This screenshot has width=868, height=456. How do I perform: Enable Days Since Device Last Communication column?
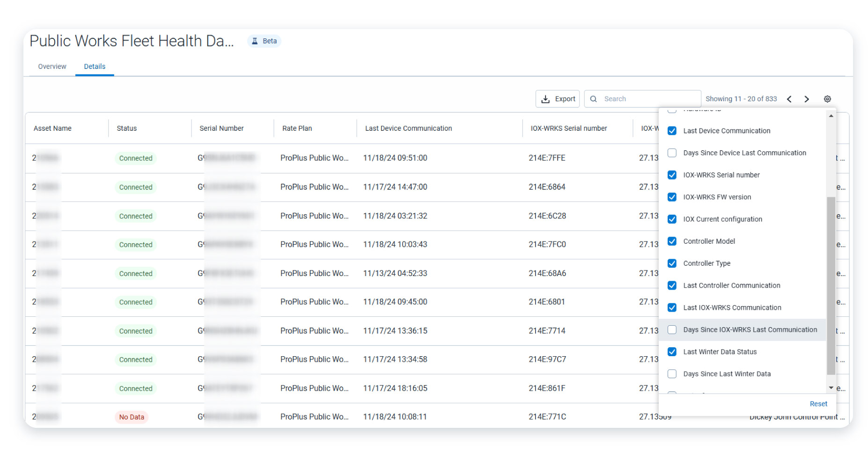pos(672,153)
